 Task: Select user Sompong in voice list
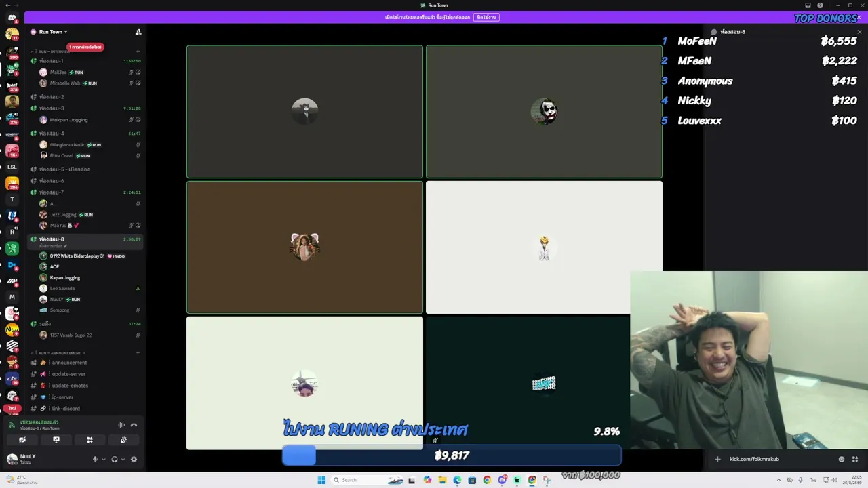[x=90, y=310]
